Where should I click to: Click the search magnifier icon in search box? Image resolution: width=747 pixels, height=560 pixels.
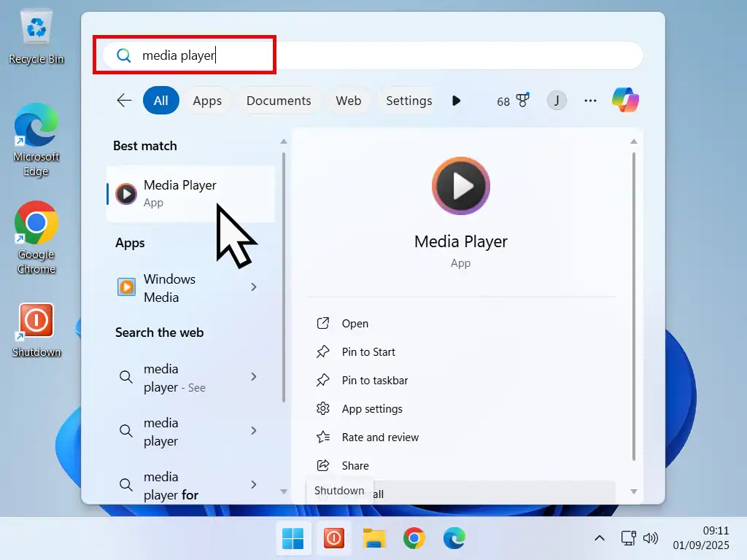124,55
